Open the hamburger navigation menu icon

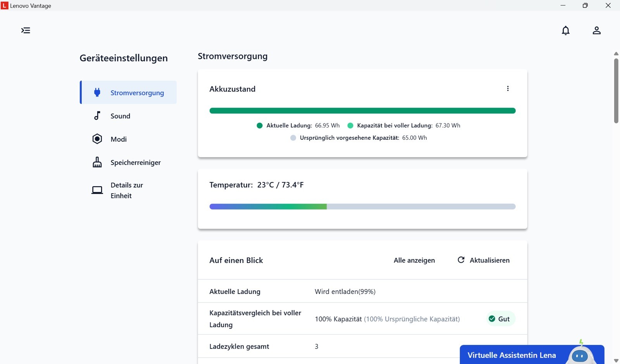26,30
